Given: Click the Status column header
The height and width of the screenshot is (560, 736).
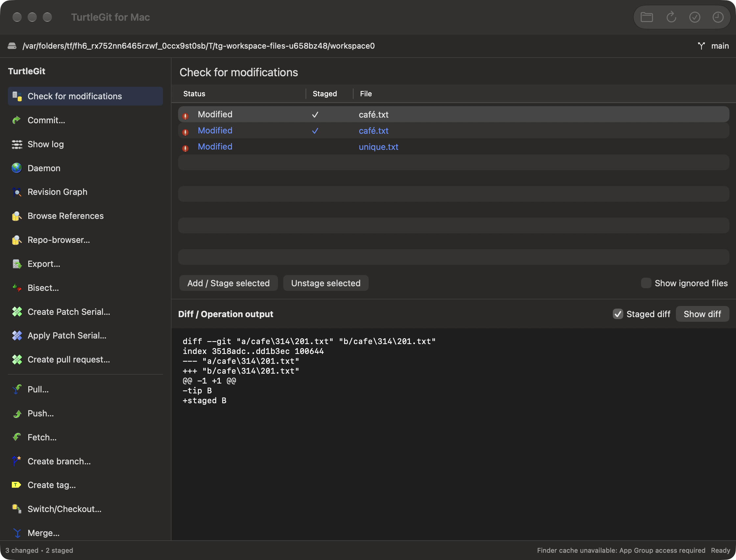Looking at the screenshot, I should click(x=194, y=94).
